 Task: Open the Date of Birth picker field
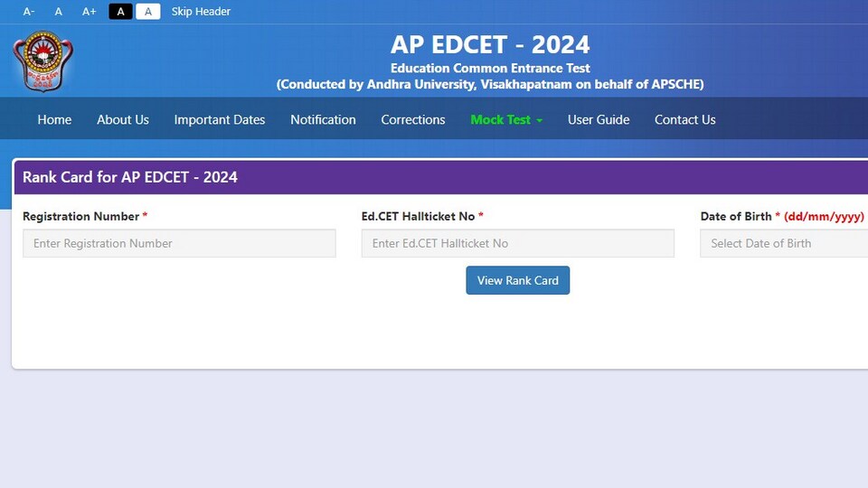(784, 243)
